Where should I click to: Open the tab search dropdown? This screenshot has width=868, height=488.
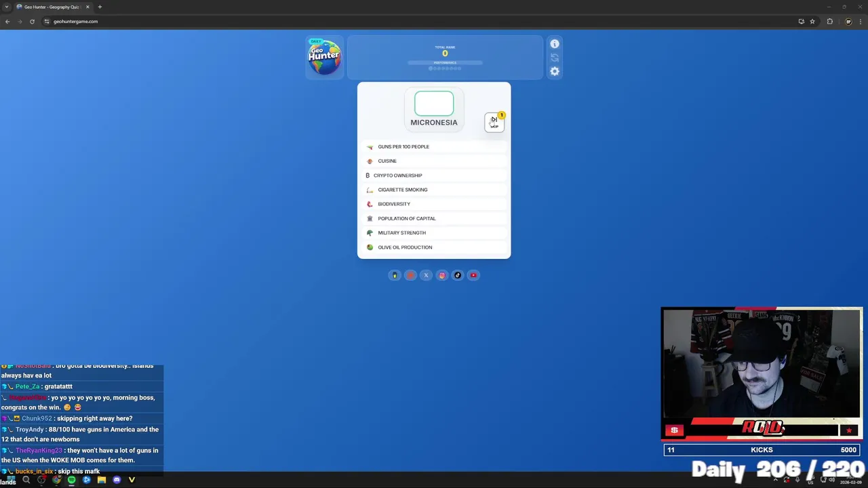(x=7, y=7)
